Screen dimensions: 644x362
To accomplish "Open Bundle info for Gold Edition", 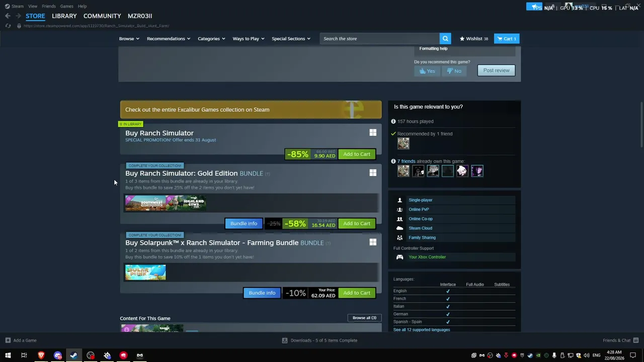I will [x=244, y=224].
